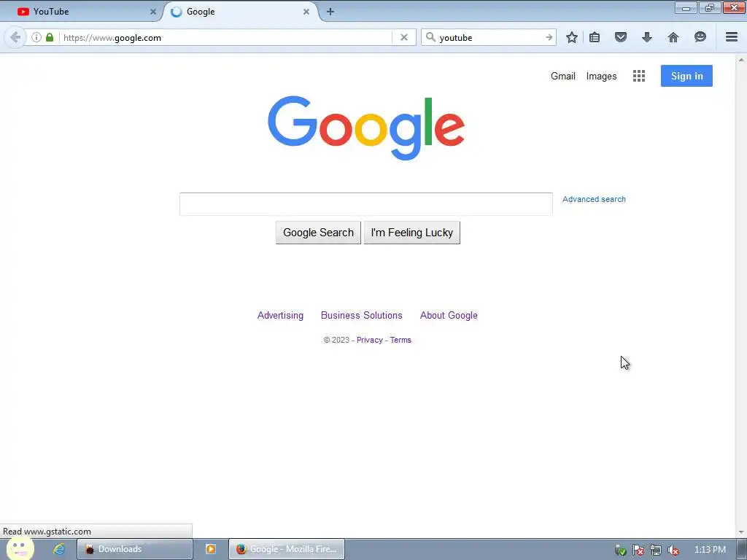747x560 pixels.
Task: Open the Google apps grid
Action: (x=639, y=76)
